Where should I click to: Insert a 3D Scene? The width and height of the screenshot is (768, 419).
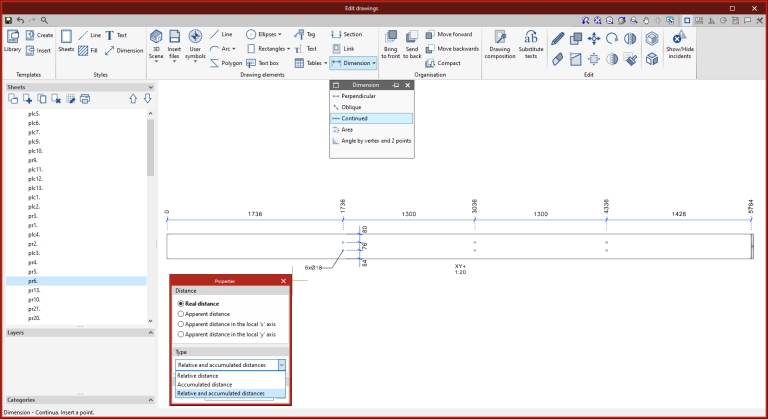click(156, 45)
